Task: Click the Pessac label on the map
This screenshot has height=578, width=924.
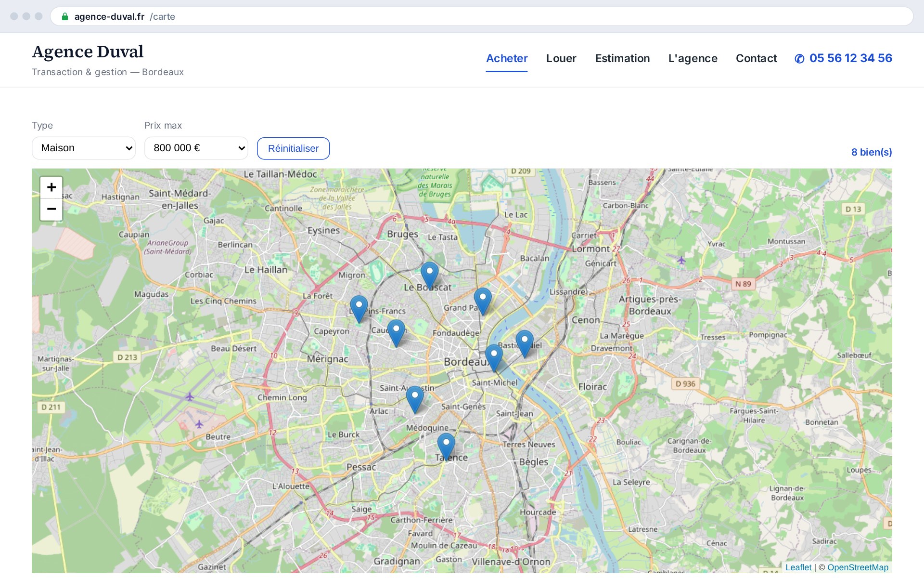Action: (x=361, y=467)
